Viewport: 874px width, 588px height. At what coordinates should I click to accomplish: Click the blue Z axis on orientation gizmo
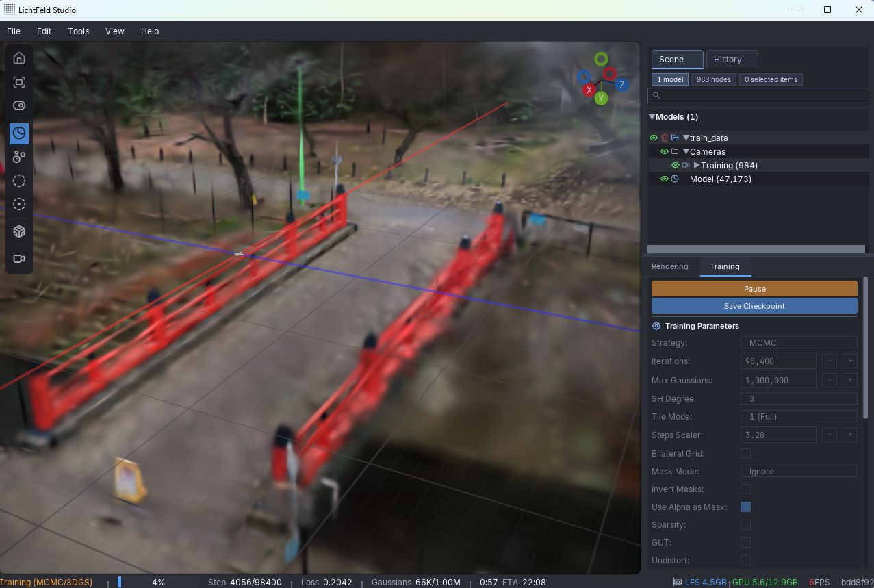621,86
